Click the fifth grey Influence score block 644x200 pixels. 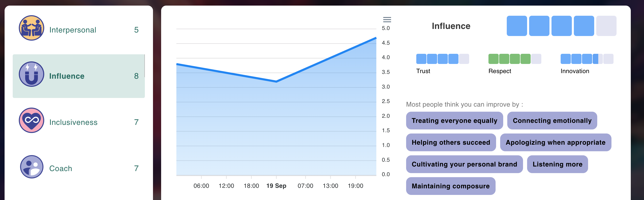pyautogui.click(x=606, y=26)
